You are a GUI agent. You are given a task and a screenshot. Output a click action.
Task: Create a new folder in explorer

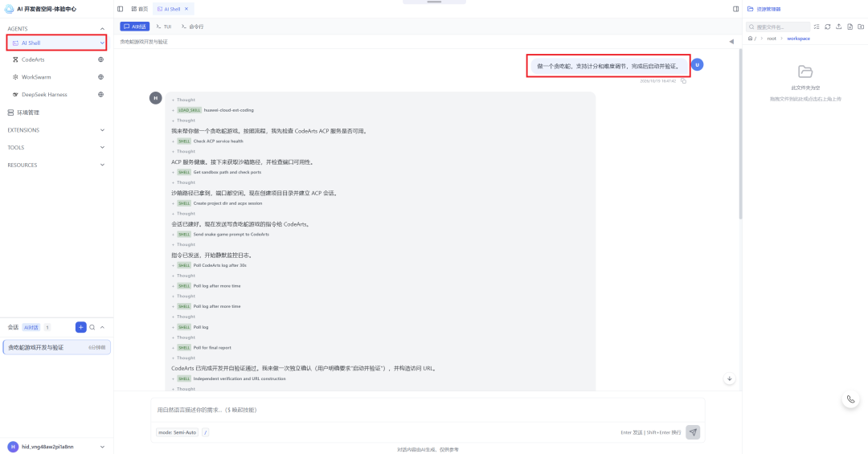click(x=861, y=27)
